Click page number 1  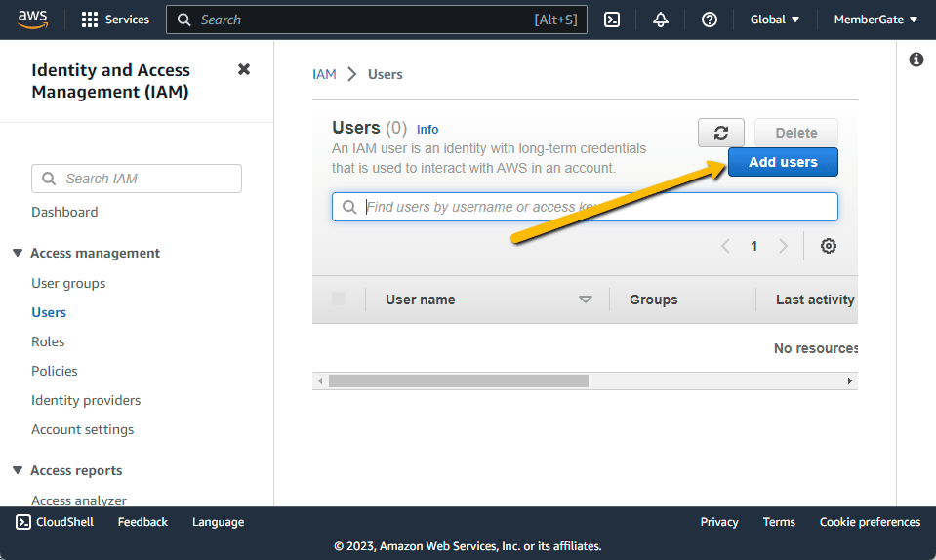753,246
